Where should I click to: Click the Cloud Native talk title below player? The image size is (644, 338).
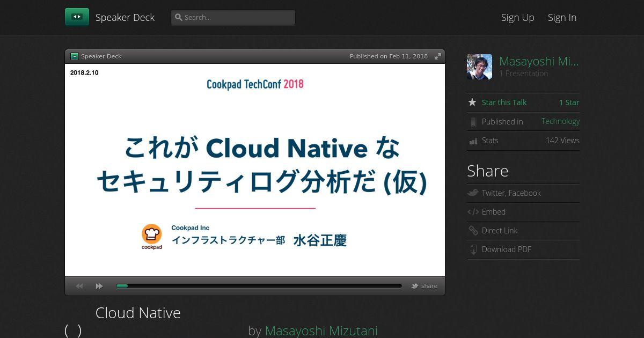pos(138,313)
